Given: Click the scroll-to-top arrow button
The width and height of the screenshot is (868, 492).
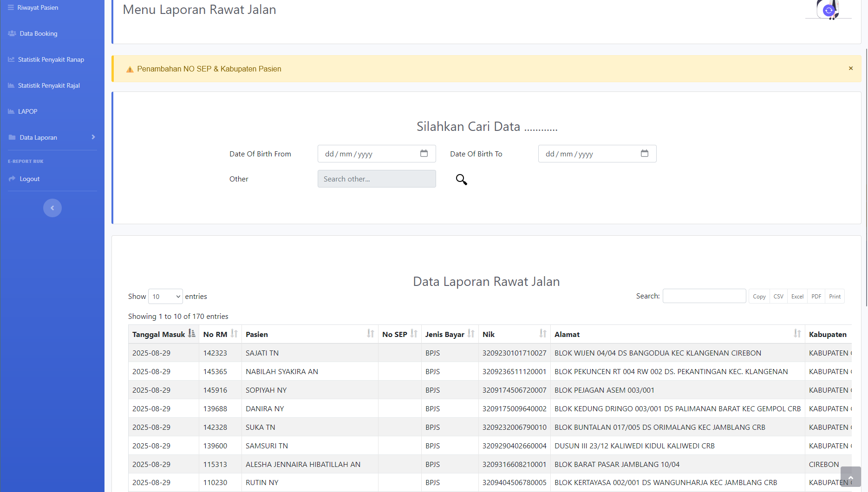Looking at the screenshot, I should coord(850,477).
